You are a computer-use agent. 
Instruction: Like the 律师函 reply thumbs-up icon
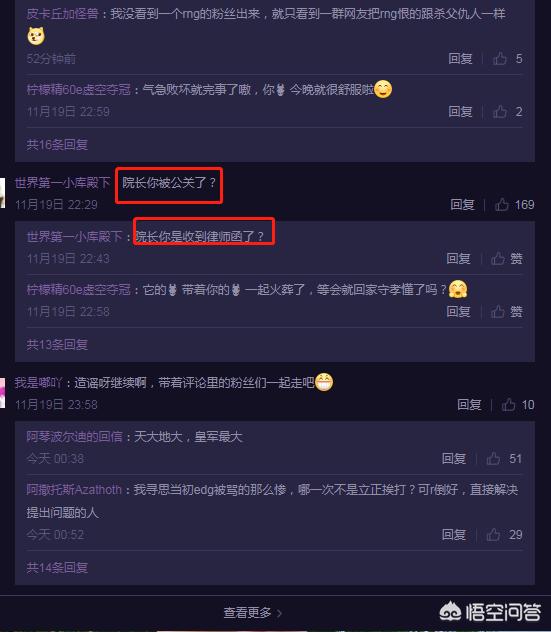click(x=498, y=258)
